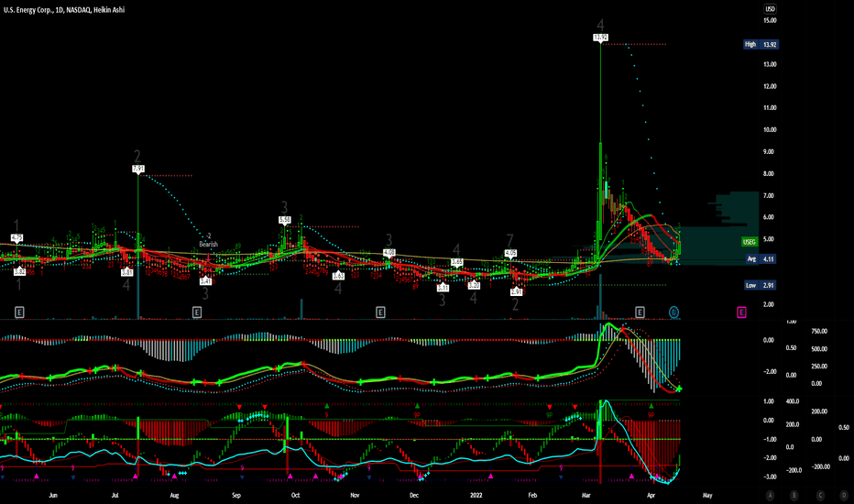Open the USD currency selector
Image resolution: width=854 pixels, height=504 pixels.
coord(770,9)
